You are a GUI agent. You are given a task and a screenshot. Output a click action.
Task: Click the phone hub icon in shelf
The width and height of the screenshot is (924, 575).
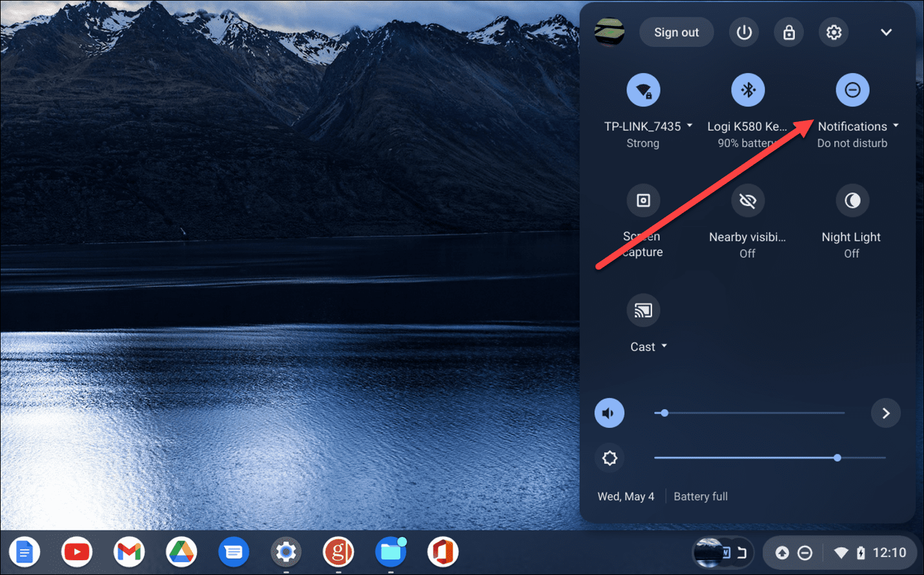[742, 553]
